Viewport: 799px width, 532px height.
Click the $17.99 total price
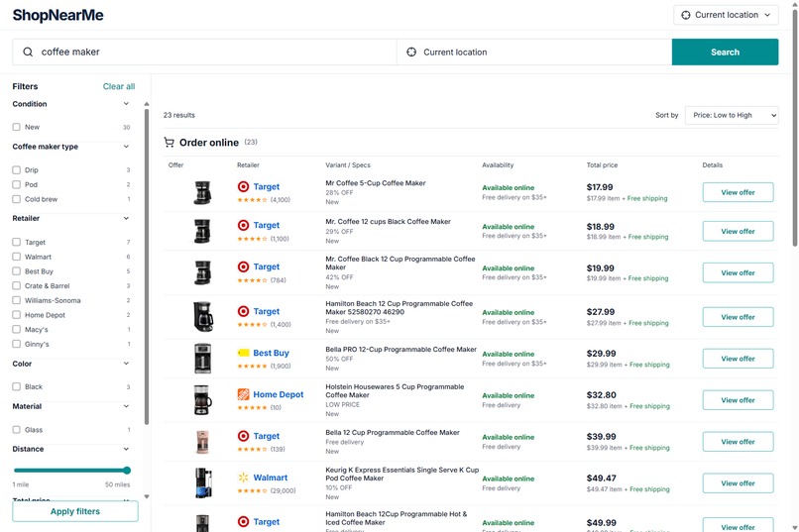tap(600, 187)
